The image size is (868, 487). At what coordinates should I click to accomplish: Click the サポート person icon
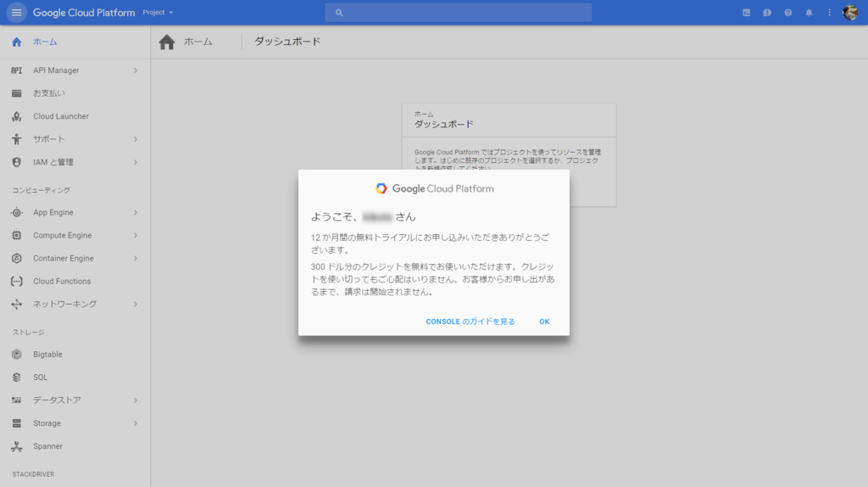click(x=17, y=139)
